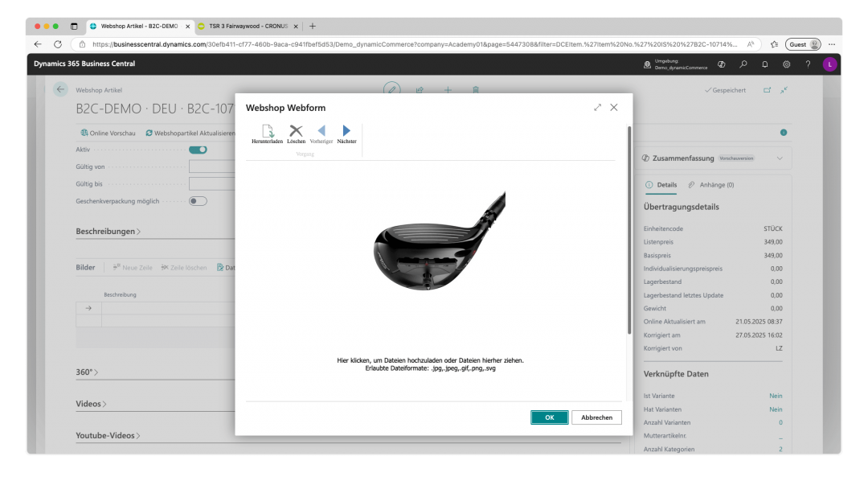Click the Gültig von input field
Viewport: 868px width, 489px height.
pyautogui.click(x=212, y=166)
